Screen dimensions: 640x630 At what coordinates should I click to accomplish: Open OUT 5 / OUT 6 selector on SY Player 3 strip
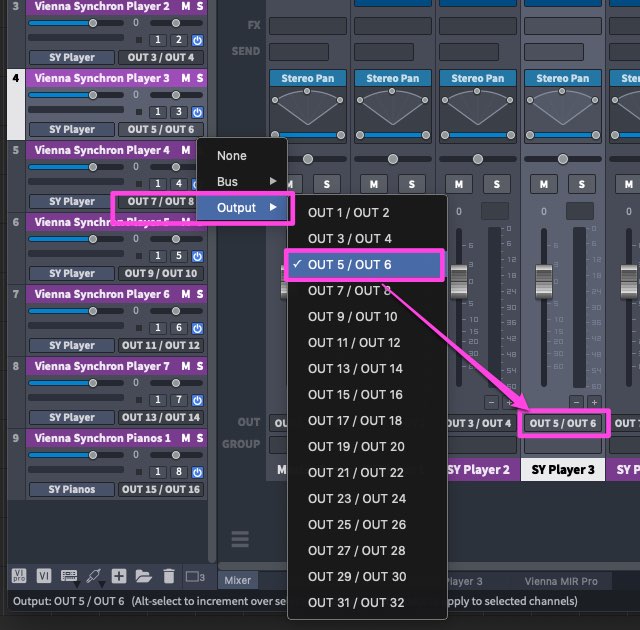563,423
